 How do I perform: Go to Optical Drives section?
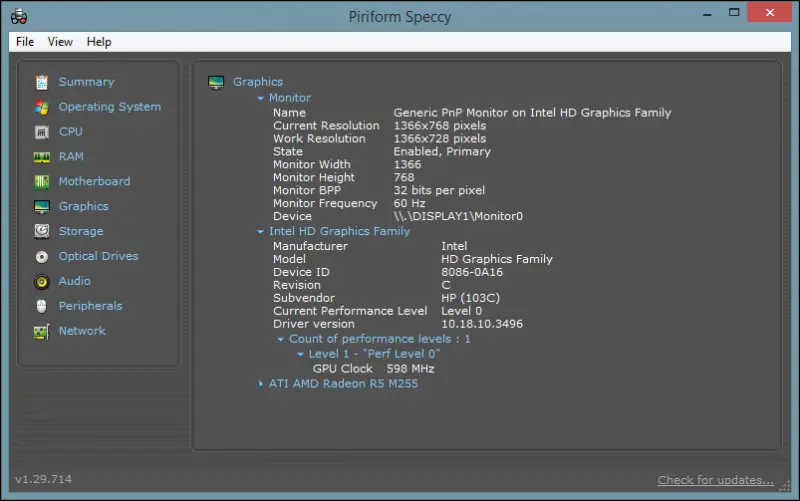[x=98, y=256]
